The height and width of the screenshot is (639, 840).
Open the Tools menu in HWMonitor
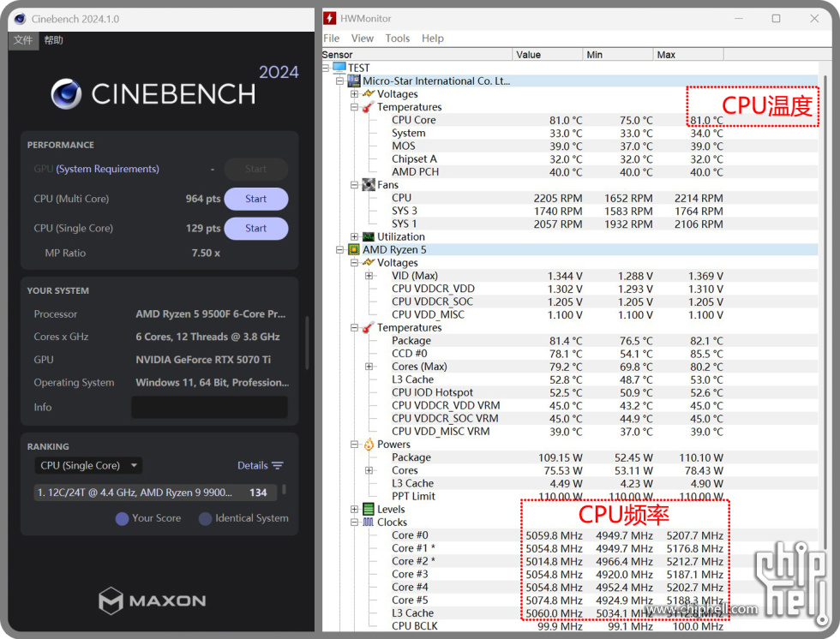(x=397, y=39)
